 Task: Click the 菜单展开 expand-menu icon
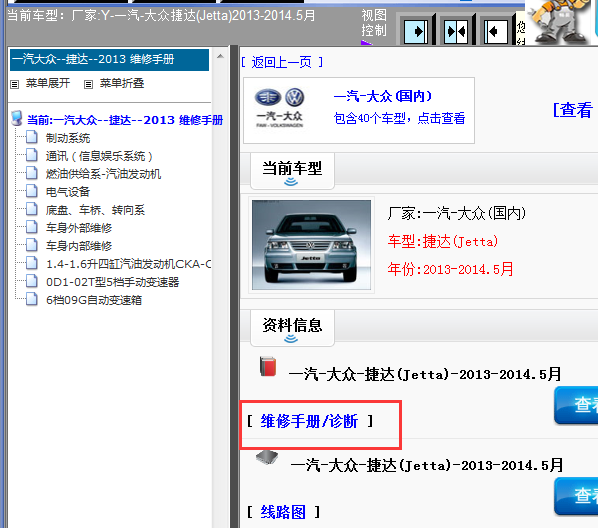14,84
